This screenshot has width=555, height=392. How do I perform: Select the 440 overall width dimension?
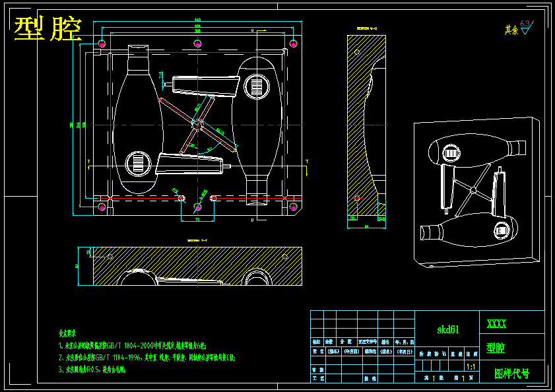(x=197, y=20)
